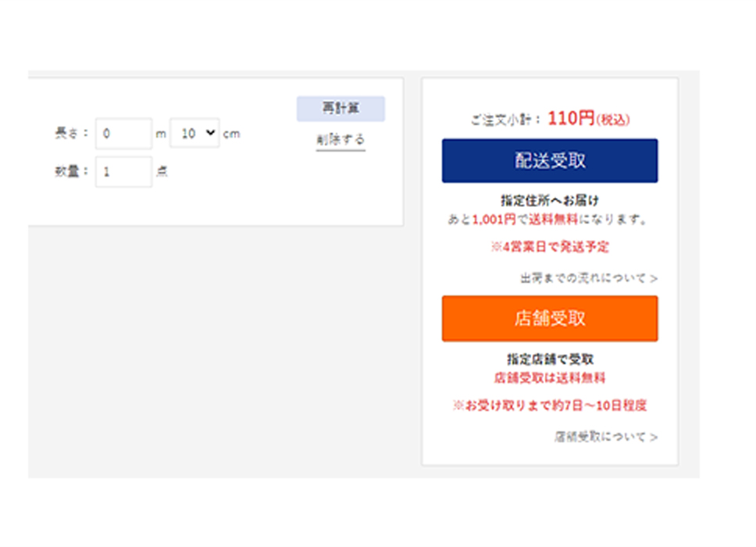Focus the 長さ meters input field

(124, 134)
